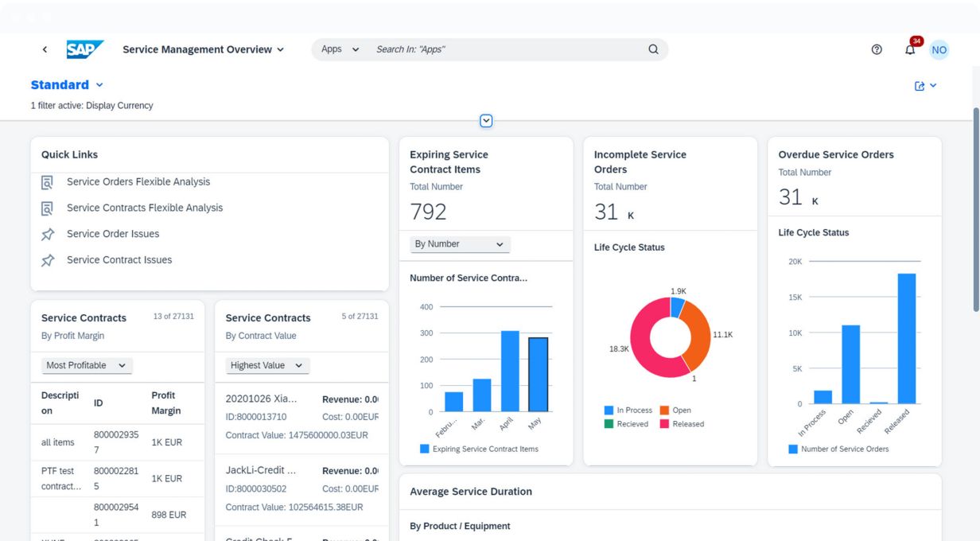Open the By Number dropdown
Viewport: 980px width, 541px height.
coord(459,244)
